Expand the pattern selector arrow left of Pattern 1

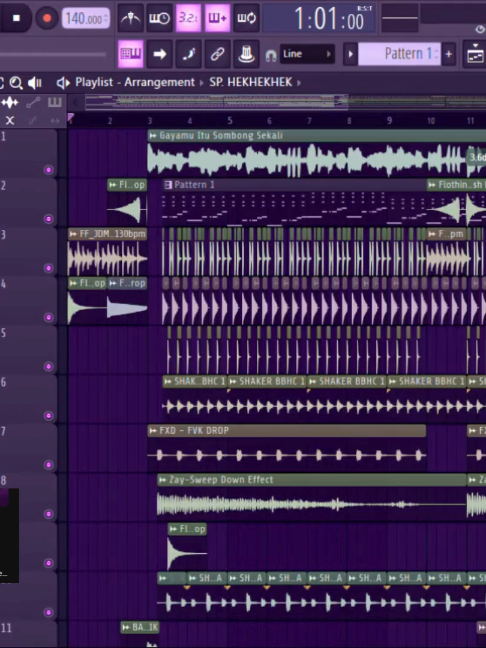[x=350, y=54]
